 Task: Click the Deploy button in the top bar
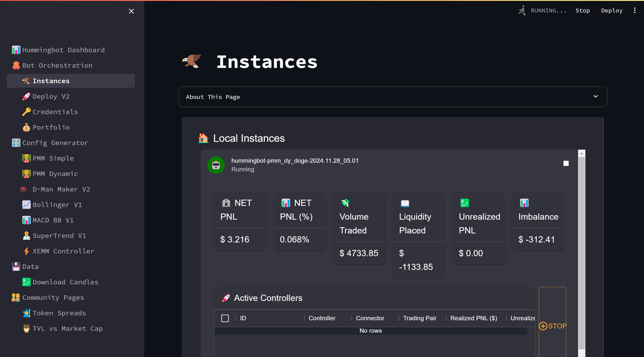(612, 11)
